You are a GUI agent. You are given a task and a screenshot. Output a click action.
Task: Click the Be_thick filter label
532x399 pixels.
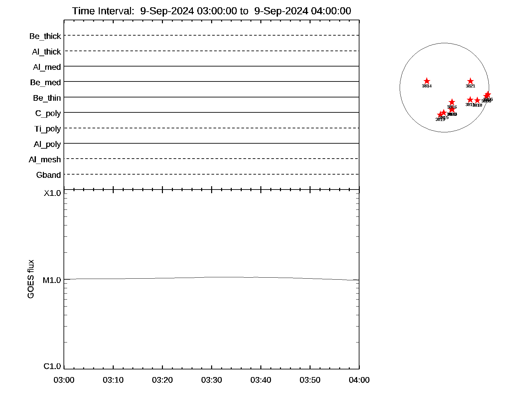pos(45,36)
